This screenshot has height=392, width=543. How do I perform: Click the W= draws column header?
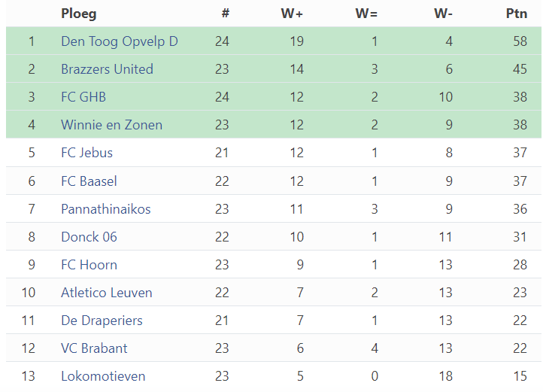tap(366, 14)
